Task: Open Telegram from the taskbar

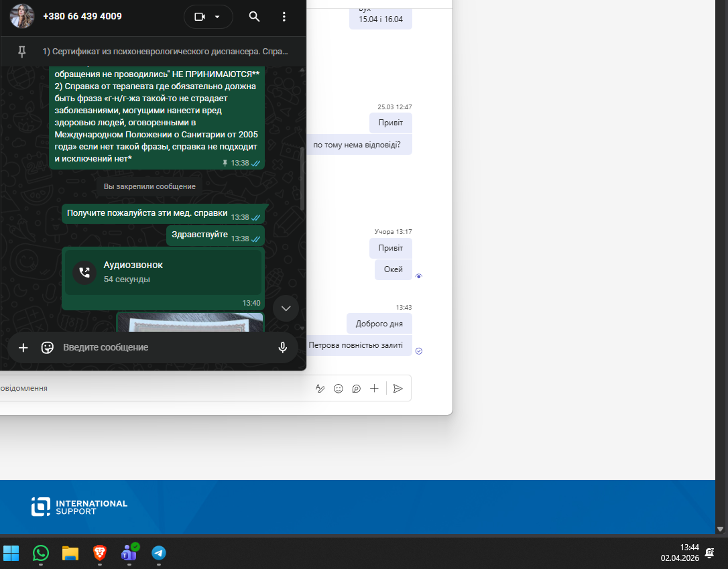Action: click(159, 553)
